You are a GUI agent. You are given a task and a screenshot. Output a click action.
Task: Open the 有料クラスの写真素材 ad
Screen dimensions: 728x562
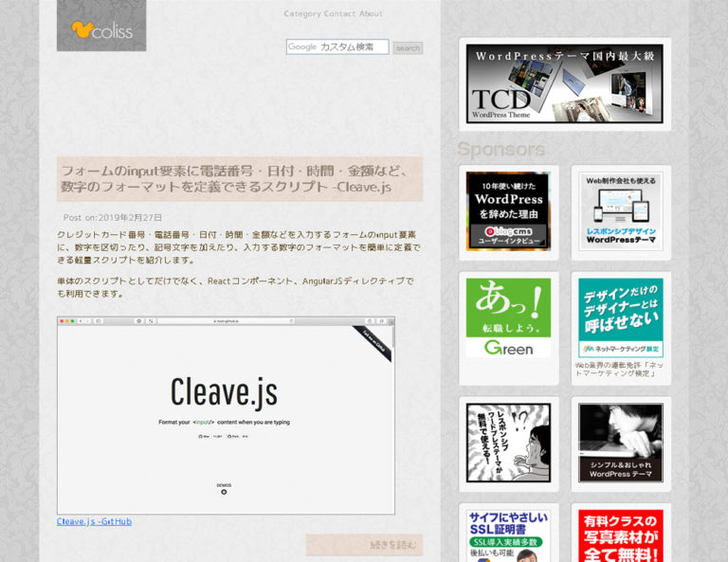point(621,536)
